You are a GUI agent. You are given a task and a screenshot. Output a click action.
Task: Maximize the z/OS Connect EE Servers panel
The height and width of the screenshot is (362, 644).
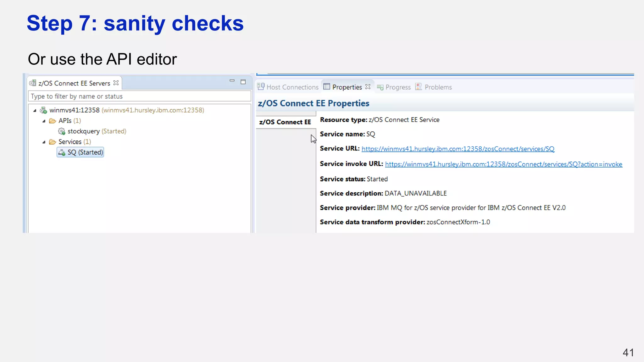243,82
